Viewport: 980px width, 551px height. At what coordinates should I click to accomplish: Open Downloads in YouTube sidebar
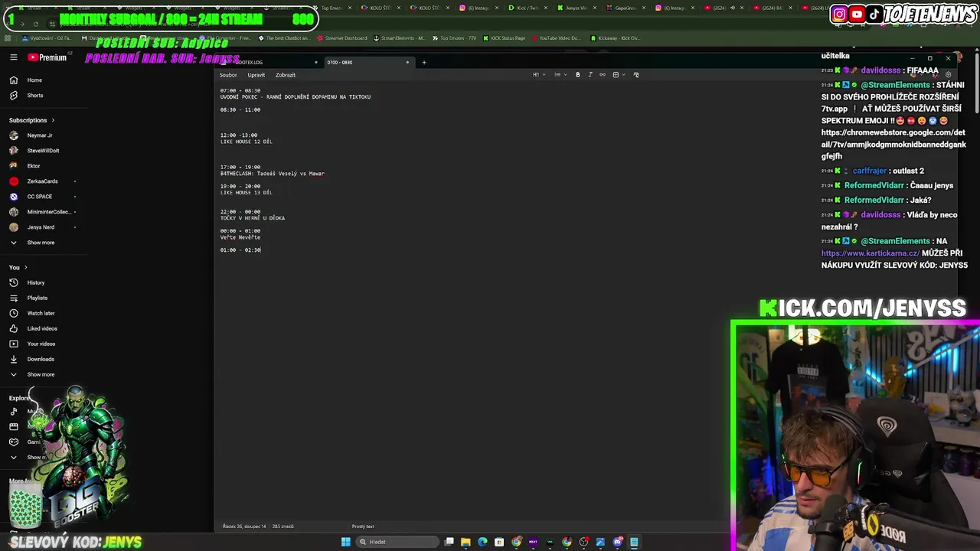(41, 359)
